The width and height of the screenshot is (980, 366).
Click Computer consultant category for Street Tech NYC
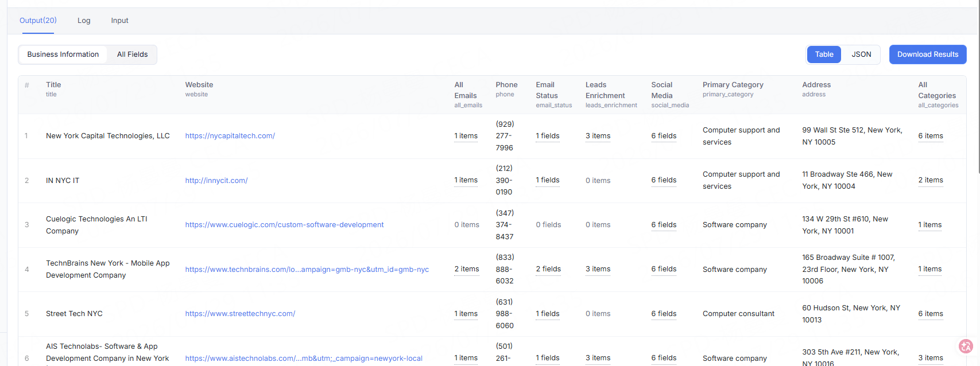[x=738, y=314]
